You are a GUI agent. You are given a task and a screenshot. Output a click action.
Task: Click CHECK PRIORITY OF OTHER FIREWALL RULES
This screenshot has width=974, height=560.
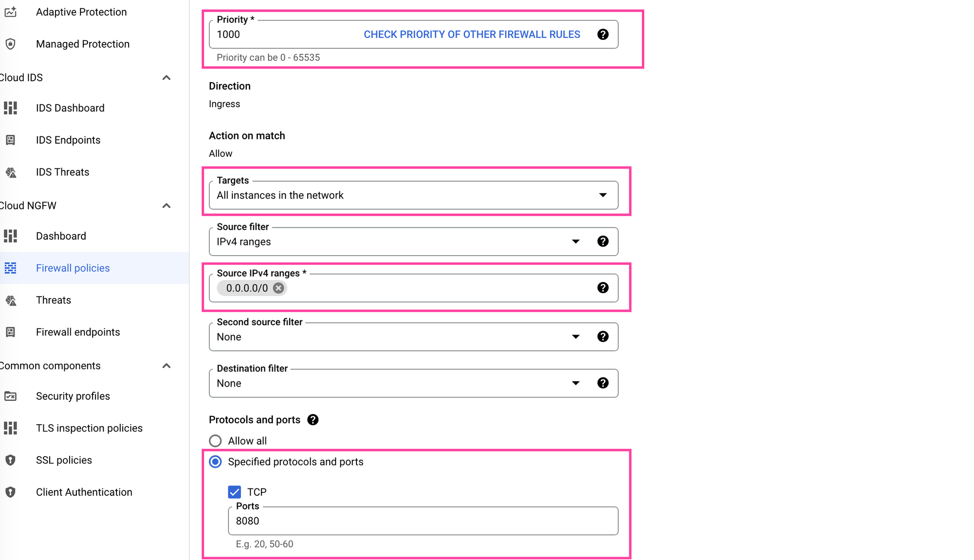coord(470,34)
